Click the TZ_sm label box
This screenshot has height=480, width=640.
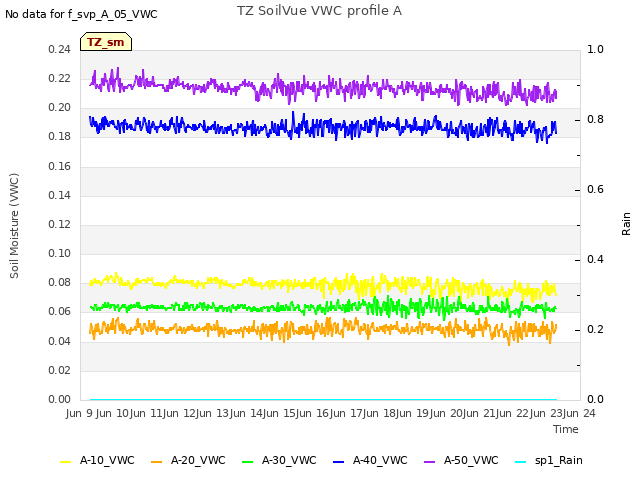point(106,42)
